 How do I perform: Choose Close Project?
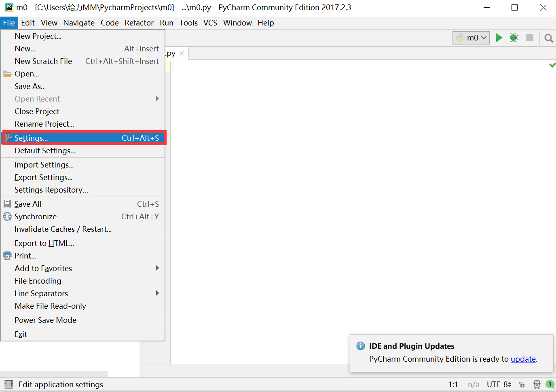tap(83, 111)
